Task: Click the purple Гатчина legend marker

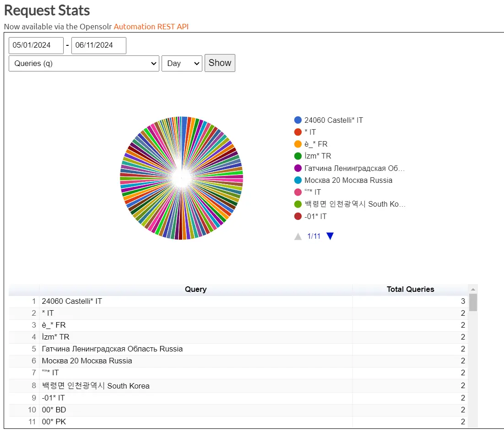Action: [298, 168]
